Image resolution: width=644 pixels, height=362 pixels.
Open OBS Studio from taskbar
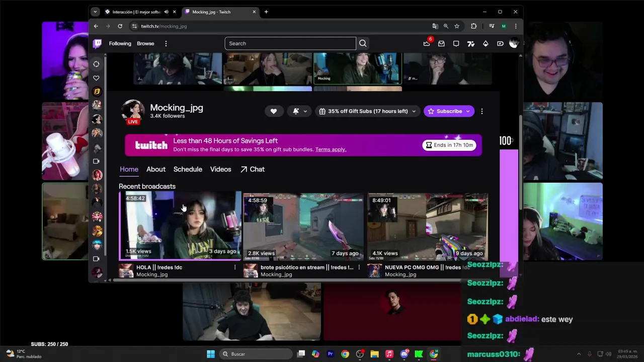pos(360,354)
